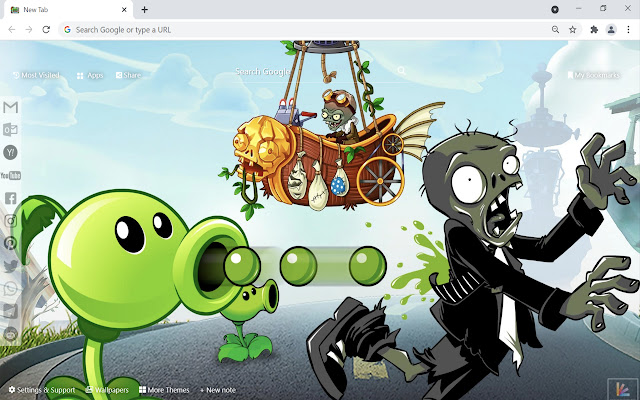Open the Twitter bird icon
Screen dimensions: 640x400
(x=11, y=266)
